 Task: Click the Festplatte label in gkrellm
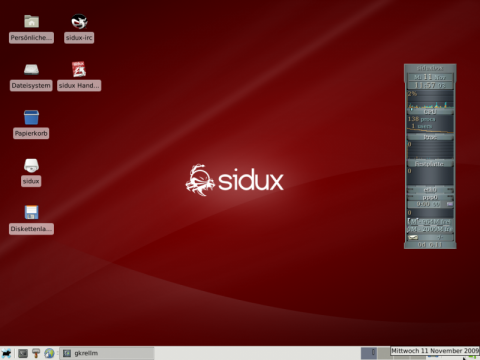point(430,164)
